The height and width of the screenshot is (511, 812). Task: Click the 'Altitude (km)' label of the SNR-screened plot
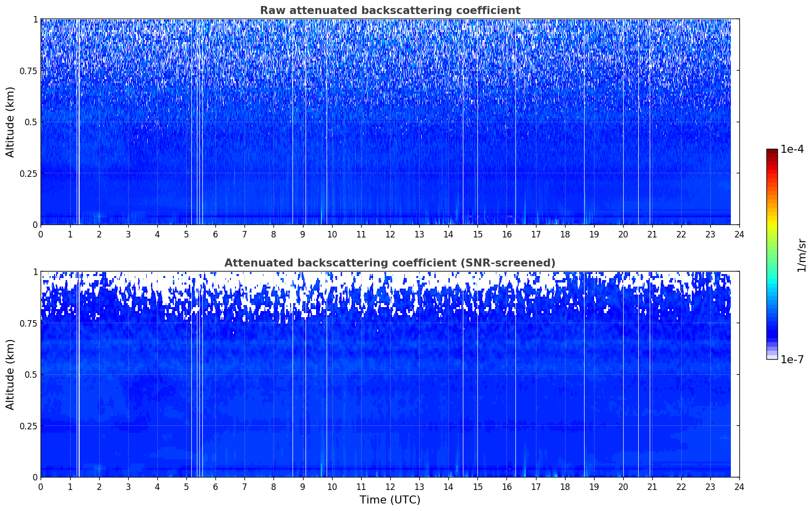[x=11, y=374]
